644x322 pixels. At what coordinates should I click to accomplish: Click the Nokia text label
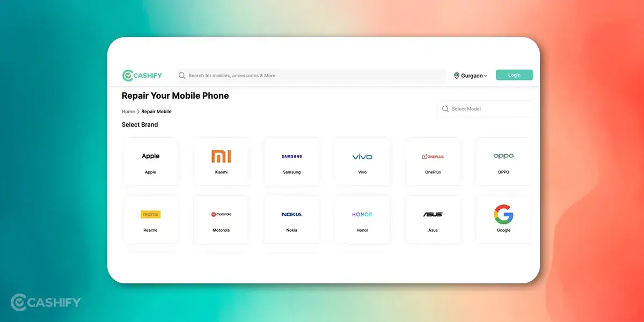point(292,230)
